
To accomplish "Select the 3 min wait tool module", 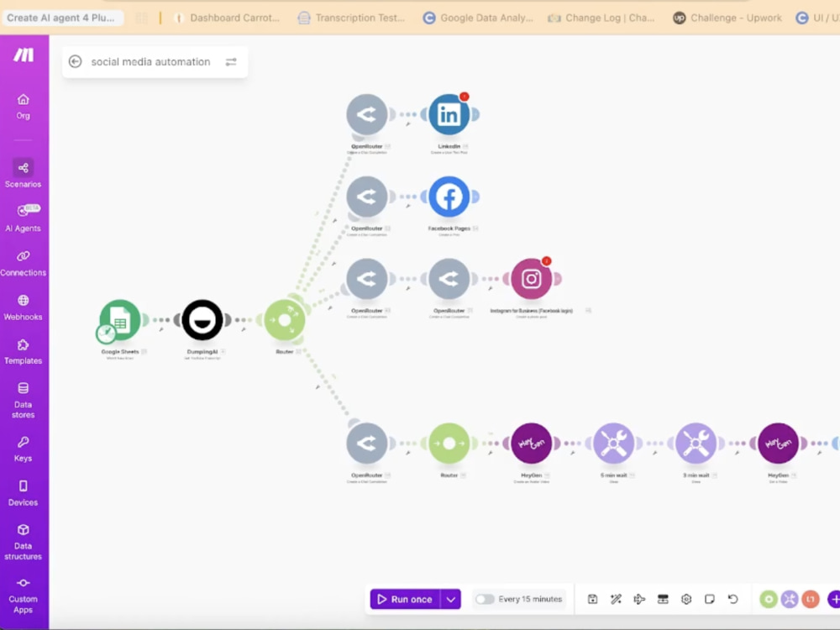I will tap(696, 443).
